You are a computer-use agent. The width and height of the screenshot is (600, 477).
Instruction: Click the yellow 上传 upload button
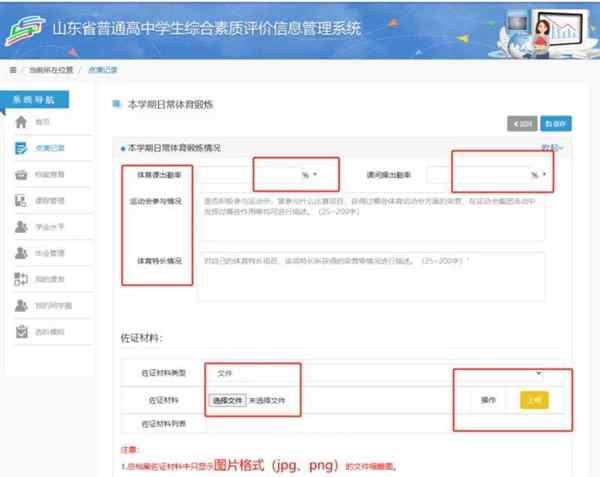[534, 400]
